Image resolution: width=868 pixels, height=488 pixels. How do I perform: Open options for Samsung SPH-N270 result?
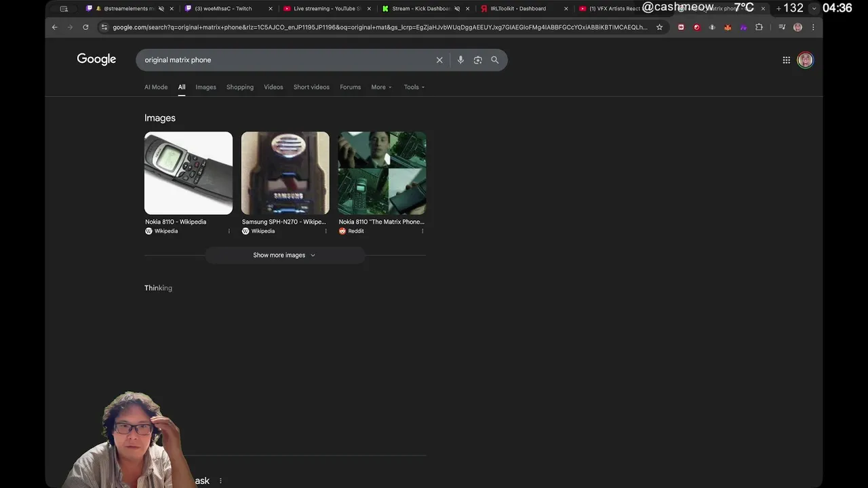(x=325, y=231)
